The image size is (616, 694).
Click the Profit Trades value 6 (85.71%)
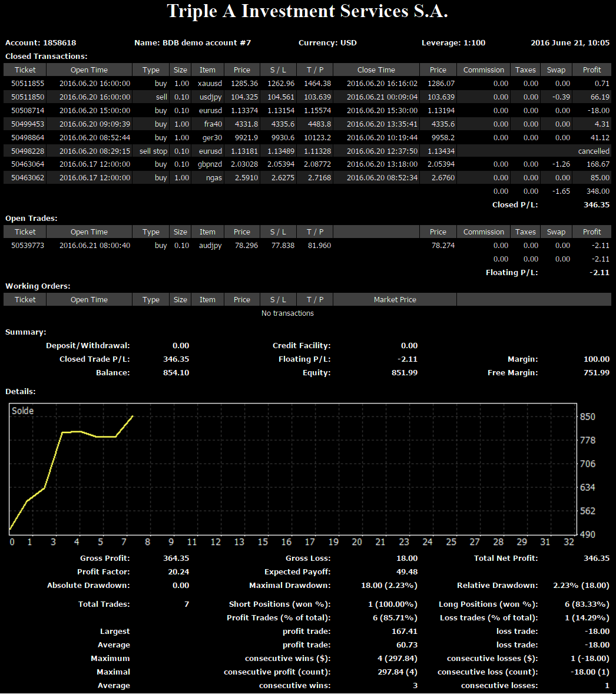point(395,617)
